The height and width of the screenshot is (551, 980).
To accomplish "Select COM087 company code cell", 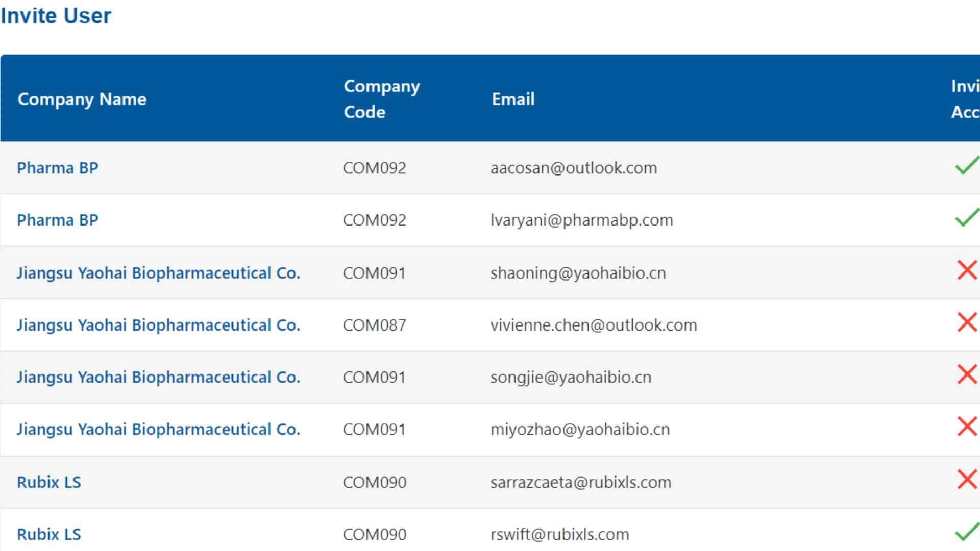I will coord(375,325).
